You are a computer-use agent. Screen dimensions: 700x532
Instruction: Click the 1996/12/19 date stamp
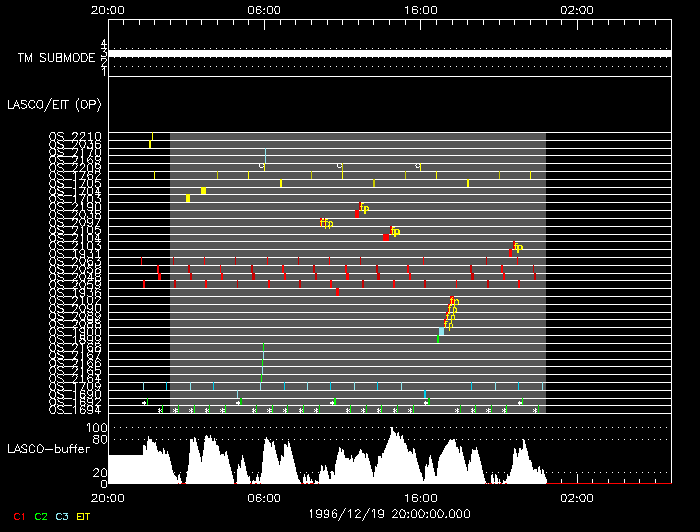pos(390,512)
